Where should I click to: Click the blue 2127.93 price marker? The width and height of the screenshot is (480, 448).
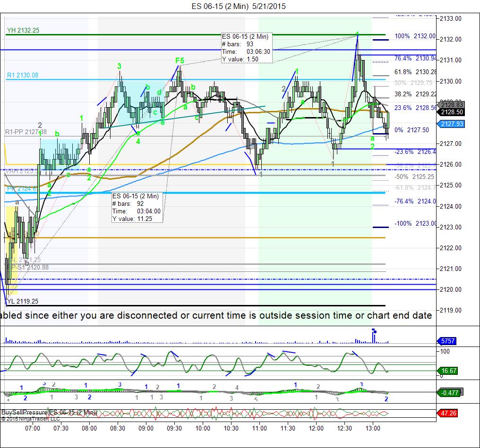[452, 124]
